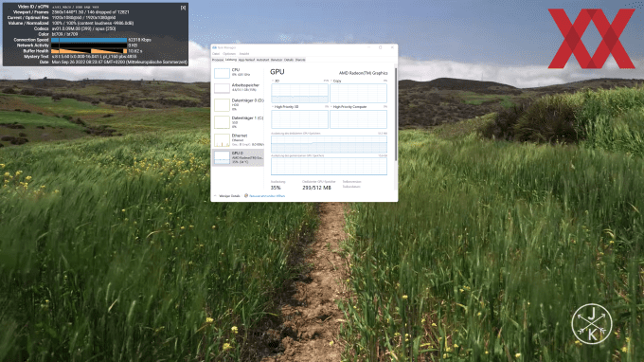Click the Task Manager title bar icon
The height and width of the screenshot is (362, 644).
(214, 47)
